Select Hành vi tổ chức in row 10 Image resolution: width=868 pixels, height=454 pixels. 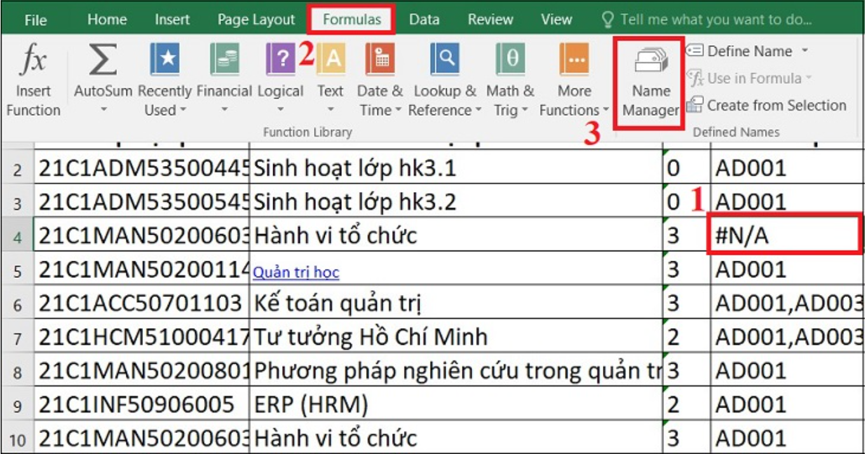pos(455,438)
